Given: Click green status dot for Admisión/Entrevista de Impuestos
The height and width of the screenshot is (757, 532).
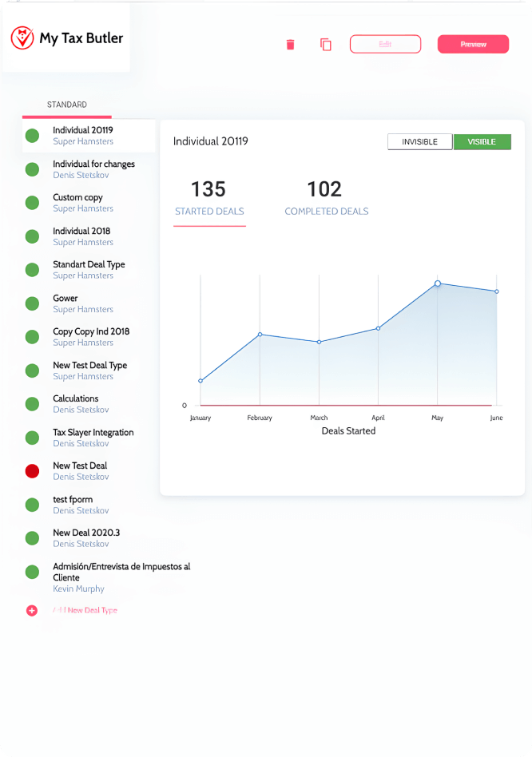Looking at the screenshot, I should [32, 572].
